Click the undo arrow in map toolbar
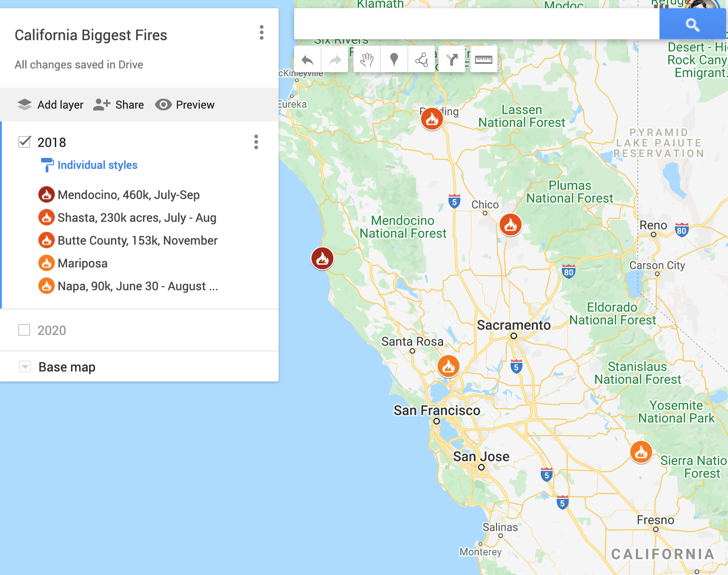The width and height of the screenshot is (728, 575). (308, 60)
